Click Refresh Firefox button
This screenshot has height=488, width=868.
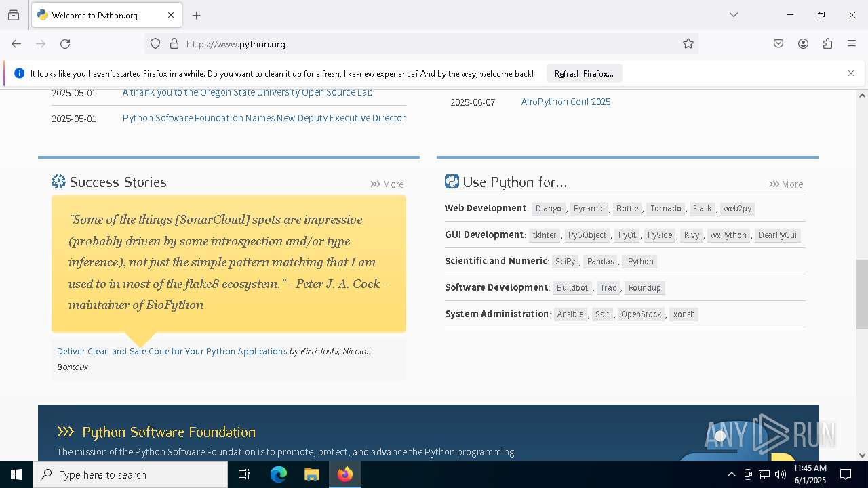point(584,73)
